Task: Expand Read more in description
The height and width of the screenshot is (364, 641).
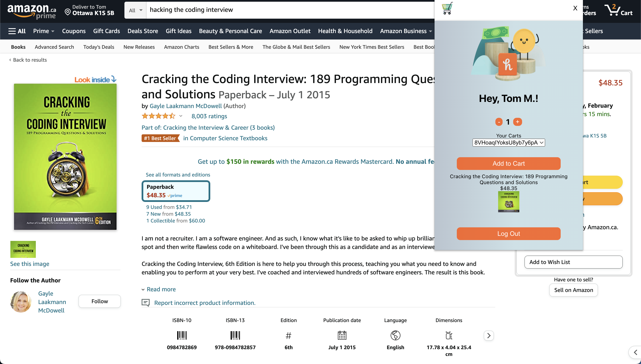Action: (x=161, y=289)
